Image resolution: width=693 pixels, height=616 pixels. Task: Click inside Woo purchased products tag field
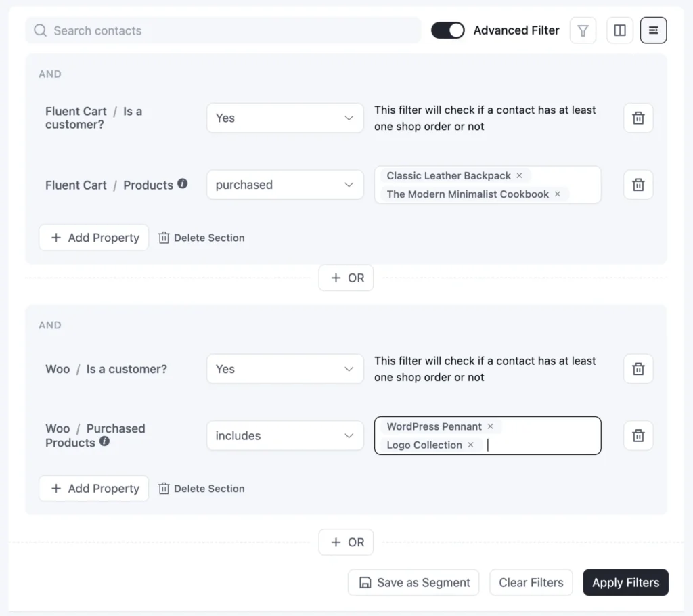coord(487,435)
